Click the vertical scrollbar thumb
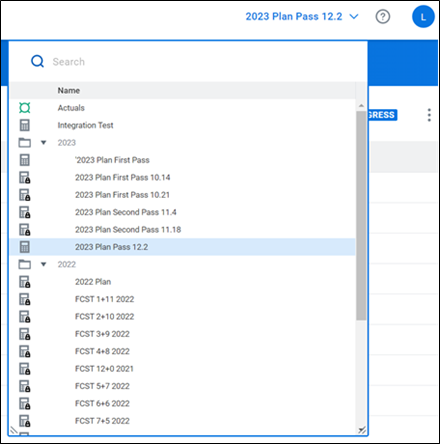440x444 pixels. [361, 215]
